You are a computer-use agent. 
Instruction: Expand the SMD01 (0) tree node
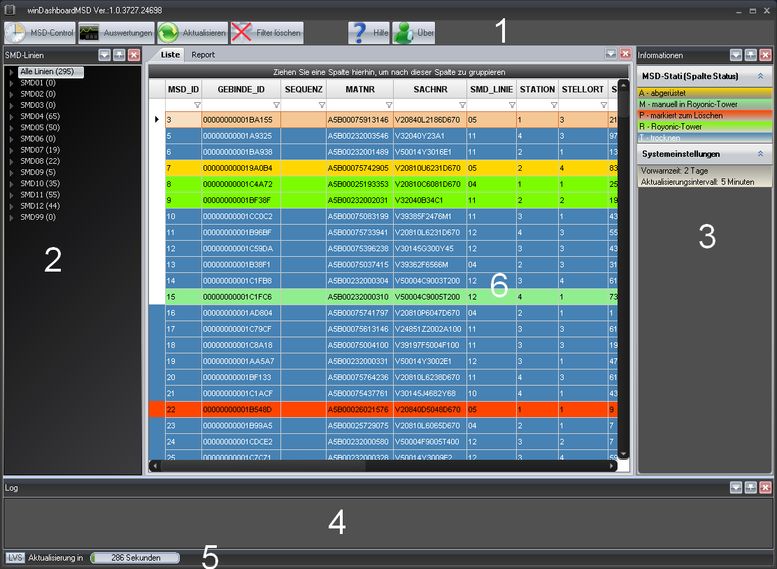(x=11, y=83)
